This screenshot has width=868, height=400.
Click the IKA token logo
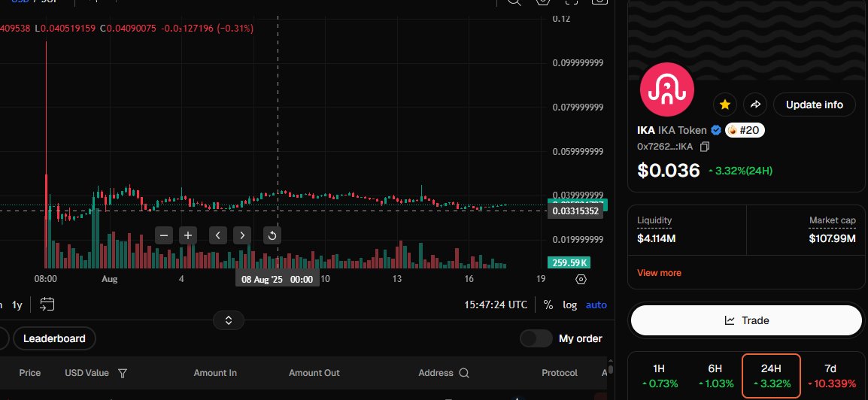coord(666,89)
